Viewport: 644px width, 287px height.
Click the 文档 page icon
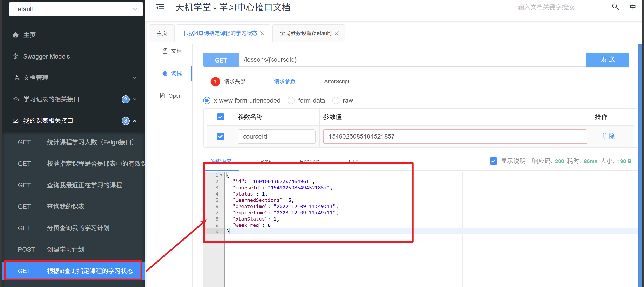coord(165,51)
